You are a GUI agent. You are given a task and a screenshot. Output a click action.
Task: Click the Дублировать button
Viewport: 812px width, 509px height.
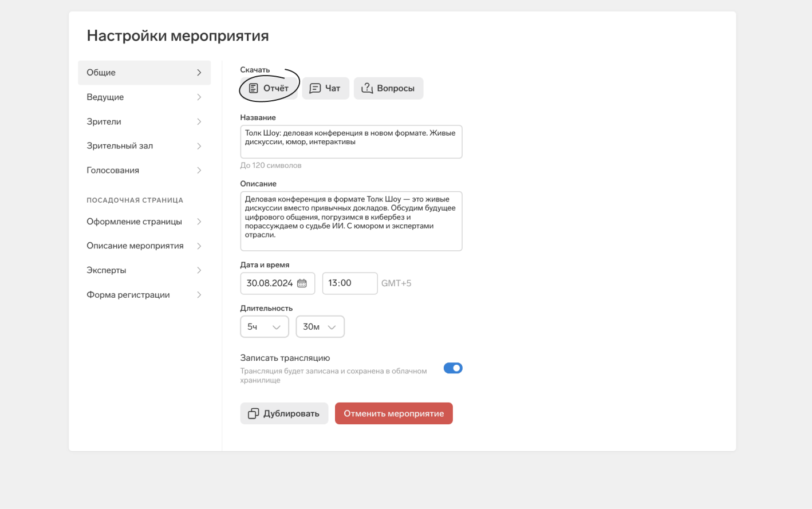coord(284,413)
